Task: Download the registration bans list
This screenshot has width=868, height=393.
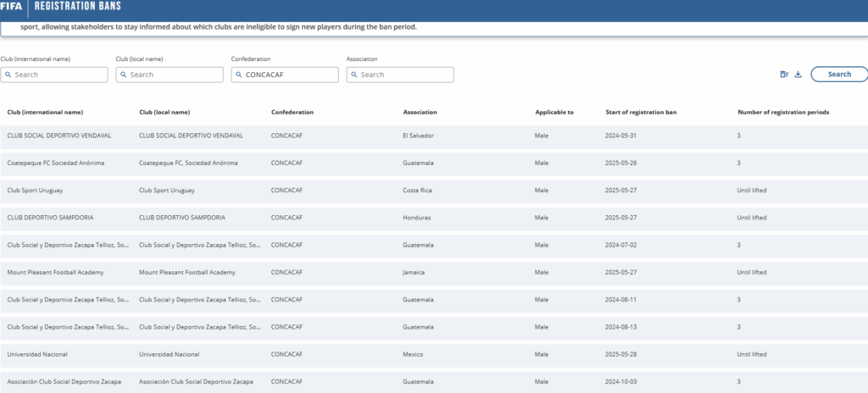Action: coord(798,75)
